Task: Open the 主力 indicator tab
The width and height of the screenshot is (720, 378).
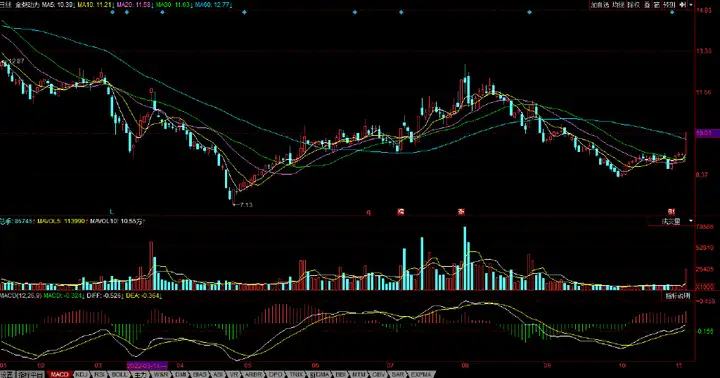Action: tap(141, 374)
